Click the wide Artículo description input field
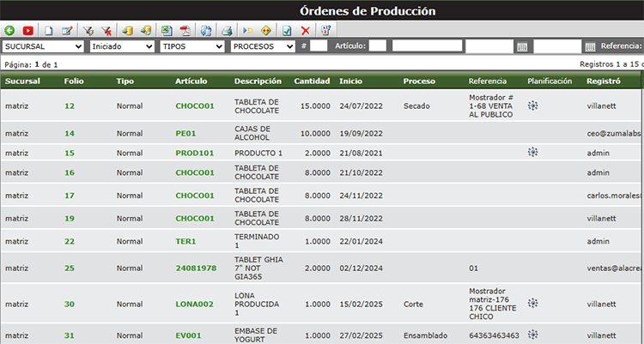 tap(427, 46)
